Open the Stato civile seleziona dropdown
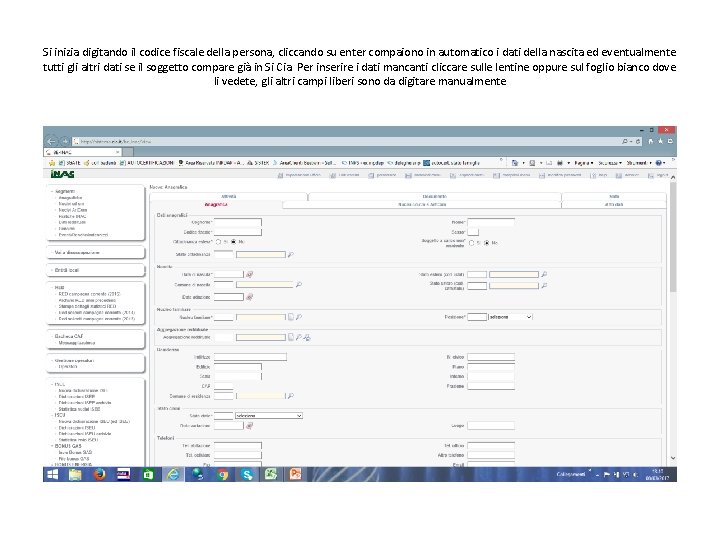This screenshot has height=540, width=720. coord(269,416)
